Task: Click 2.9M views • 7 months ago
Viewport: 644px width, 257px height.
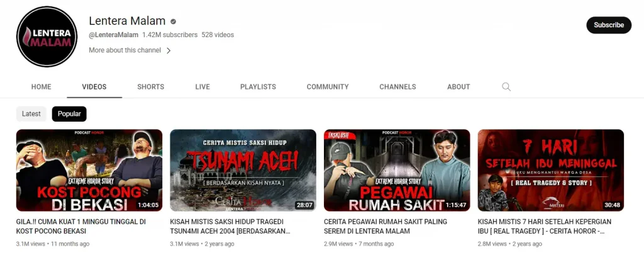Action: click(359, 244)
